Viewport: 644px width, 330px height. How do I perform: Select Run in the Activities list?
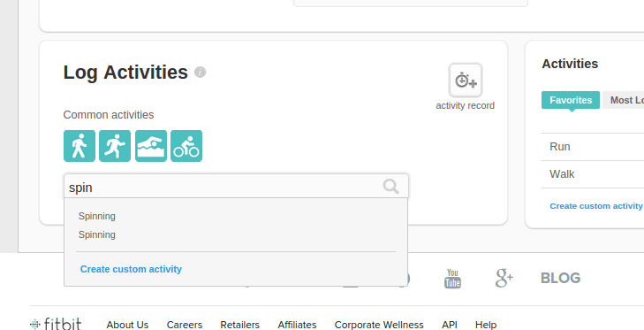pyautogui.click(x=592, y=147)
